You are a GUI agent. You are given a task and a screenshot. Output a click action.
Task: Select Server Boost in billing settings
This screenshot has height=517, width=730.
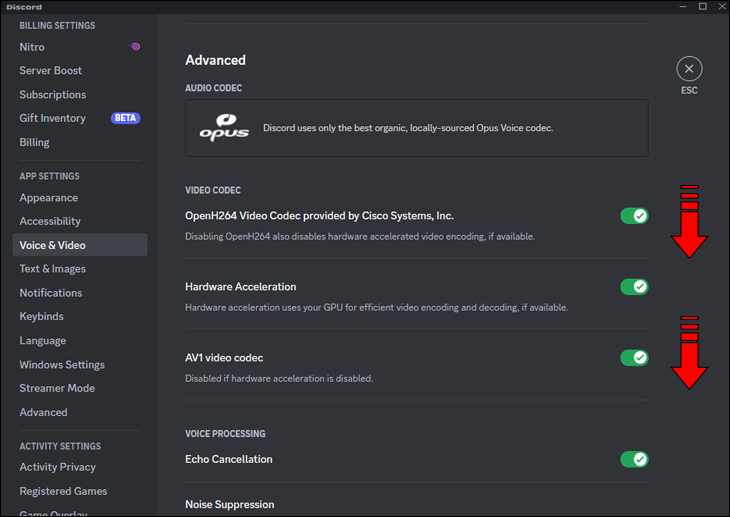pyautogui.click(x=50, y=71)
